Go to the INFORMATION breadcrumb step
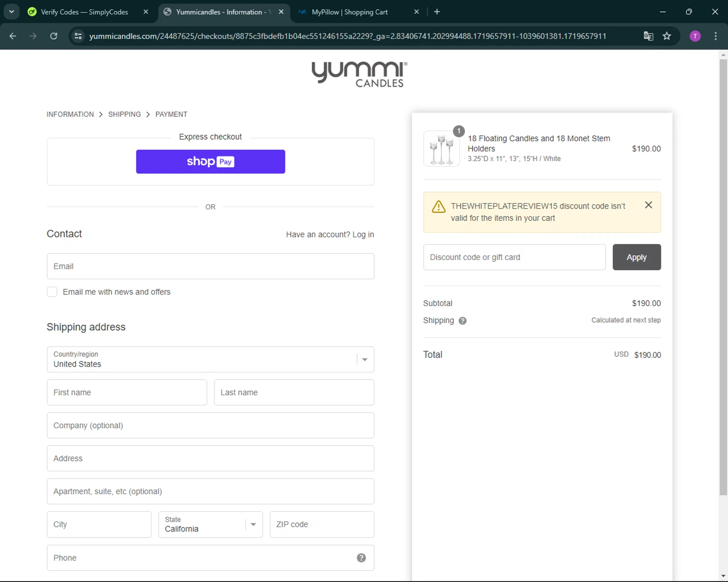Screen dimensions: 728x582 (x=70, y=114)
